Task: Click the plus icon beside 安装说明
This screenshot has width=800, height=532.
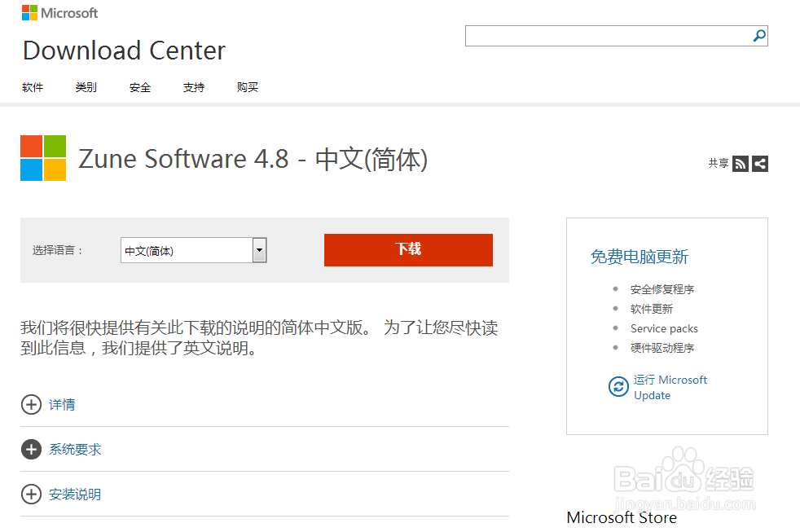Action: [x=31, y=494]
